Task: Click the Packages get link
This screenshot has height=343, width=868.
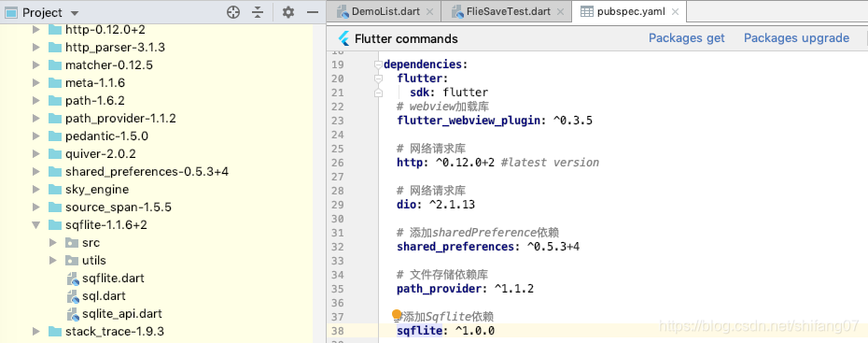Action: [x=686, y=37]
